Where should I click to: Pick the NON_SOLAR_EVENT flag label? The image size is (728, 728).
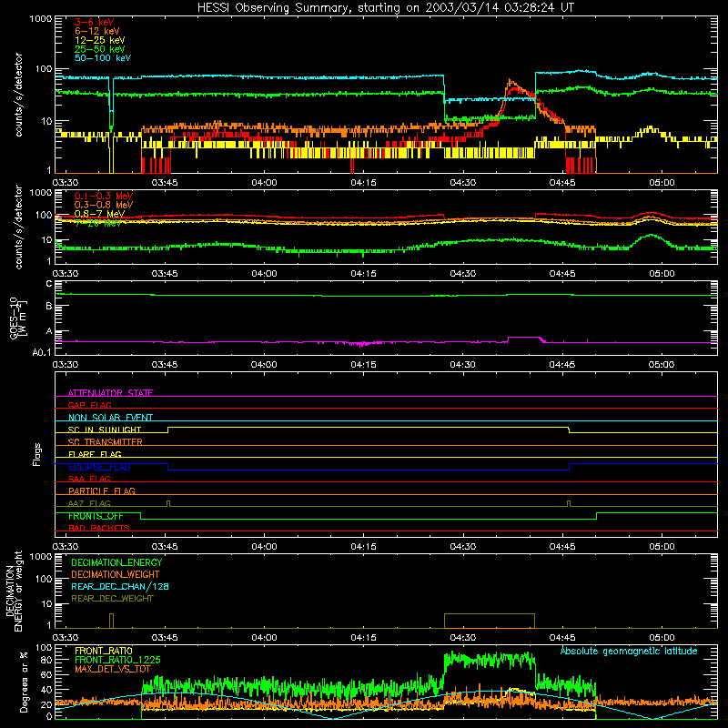click(110, 418)
